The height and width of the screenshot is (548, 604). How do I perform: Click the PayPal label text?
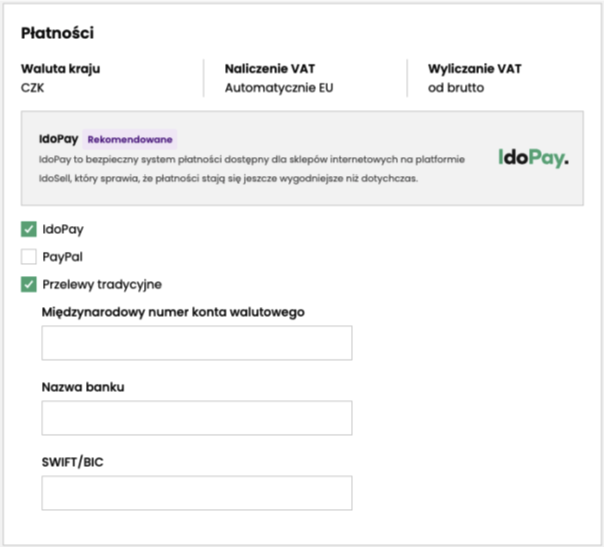(x=62, y=257)
